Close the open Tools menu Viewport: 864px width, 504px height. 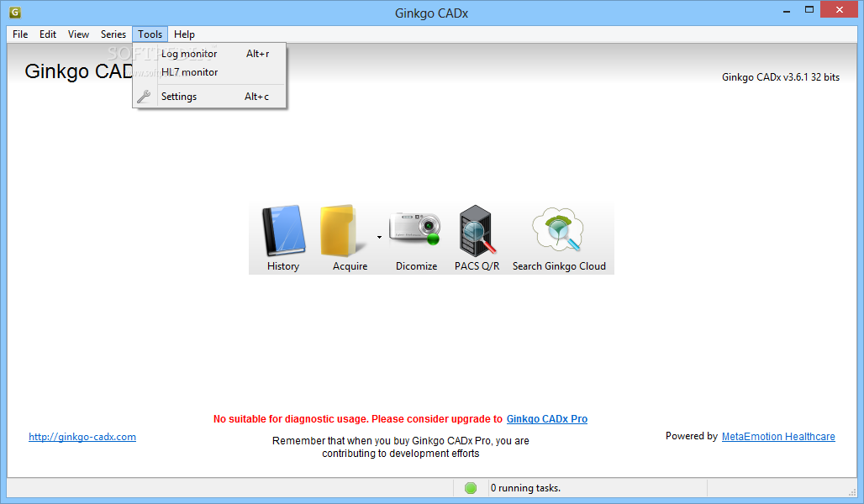point(150,34)
